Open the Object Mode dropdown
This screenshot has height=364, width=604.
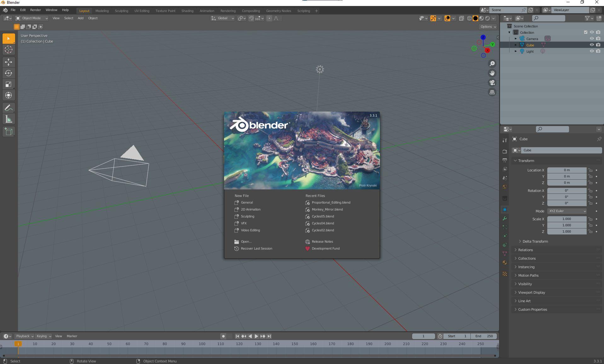(x=32, y=18)
